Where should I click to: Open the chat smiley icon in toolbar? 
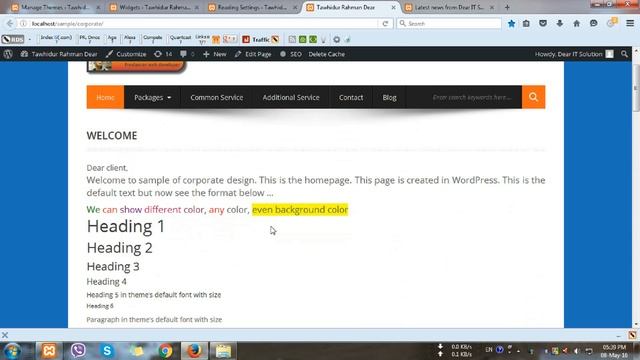click(593, 24)
